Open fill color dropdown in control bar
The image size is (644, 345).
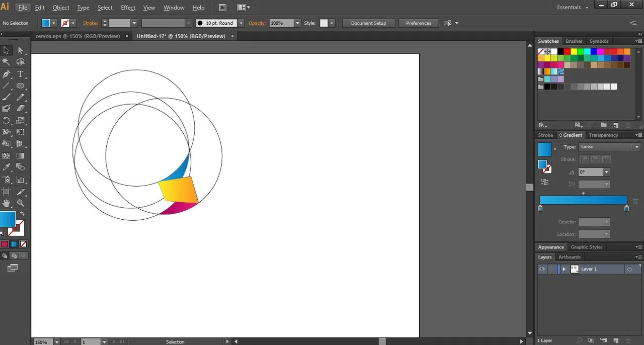click(53, 23)
